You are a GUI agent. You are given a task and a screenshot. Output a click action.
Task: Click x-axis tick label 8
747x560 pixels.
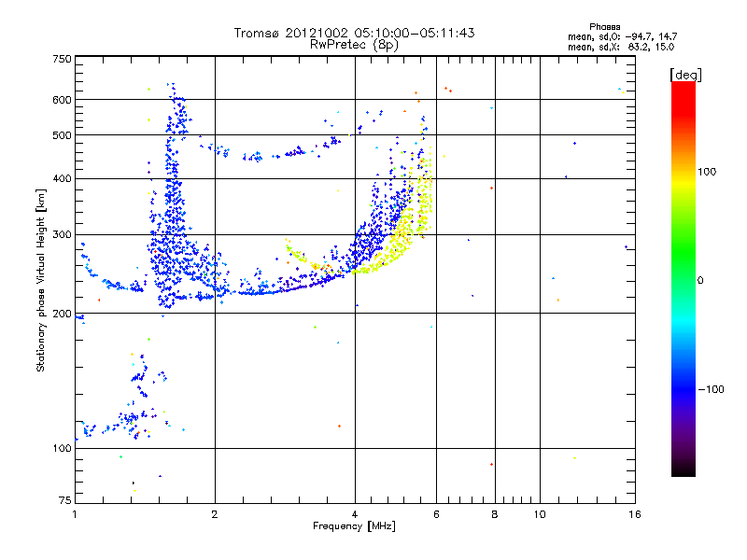[495, 514]
